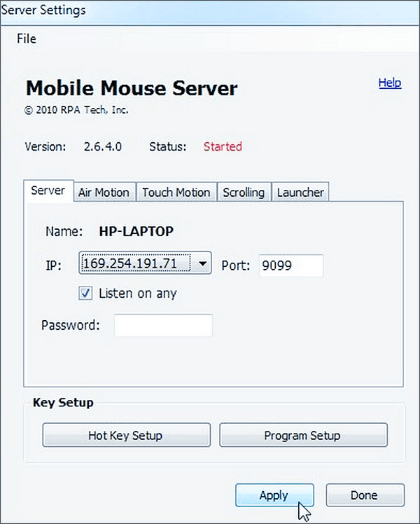Screen dimensions: 420x524
Task: Switch to the Touch Motion tab
Action: tap(176, 192)
